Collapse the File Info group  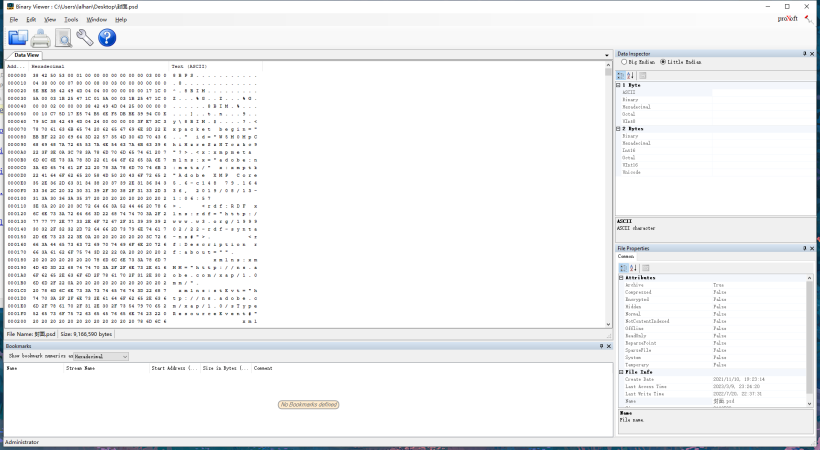point(621,372)
